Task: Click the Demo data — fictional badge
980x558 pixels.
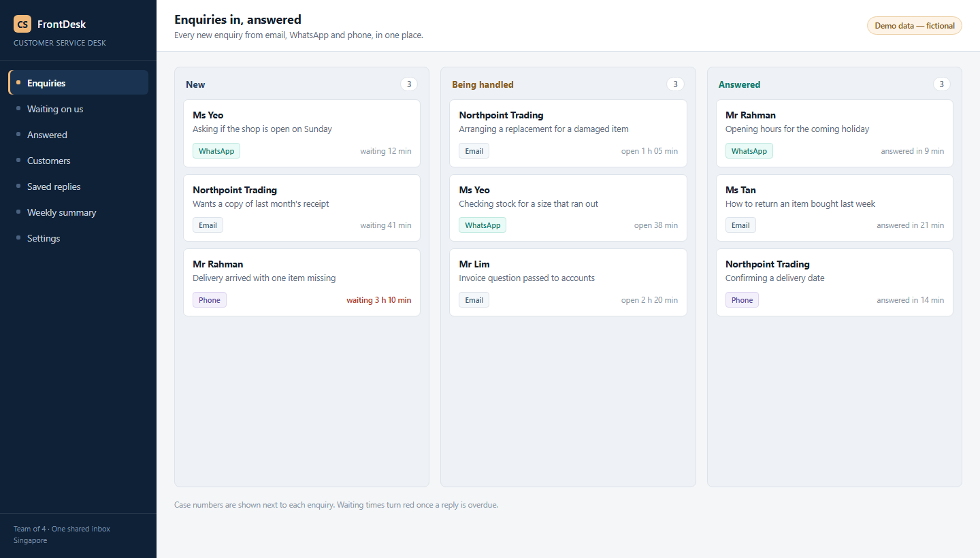Action: point(914,25)
